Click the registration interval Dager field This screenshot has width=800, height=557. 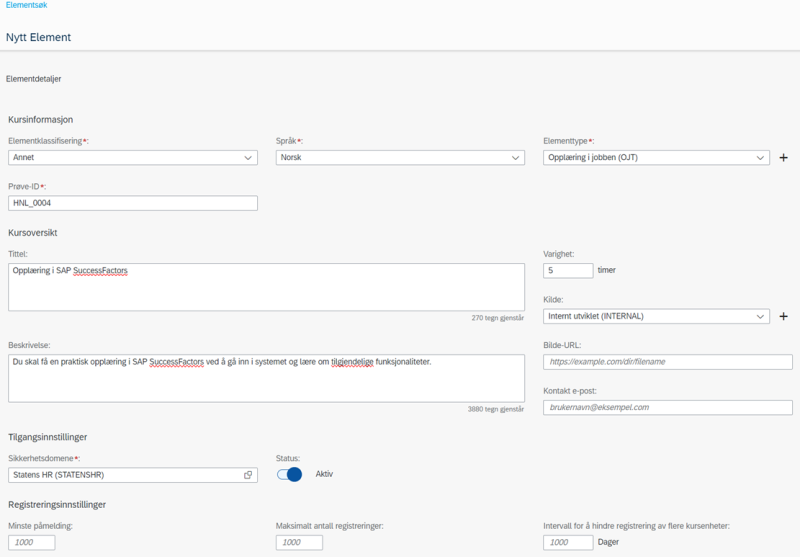pyautogui.click(x=568, y=542)
